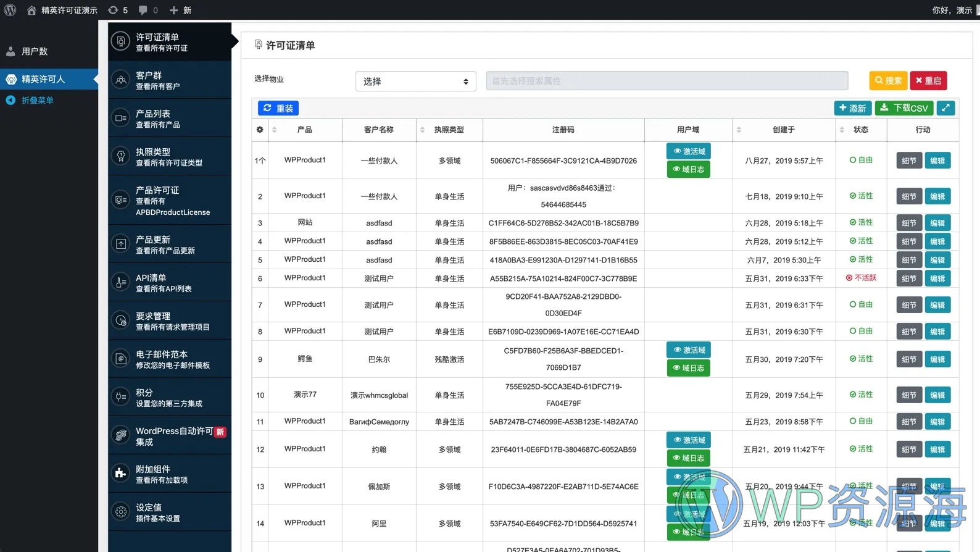Click 激活域 eye button in row 12
Screen dimensions: 980x552
click(688, 440)
